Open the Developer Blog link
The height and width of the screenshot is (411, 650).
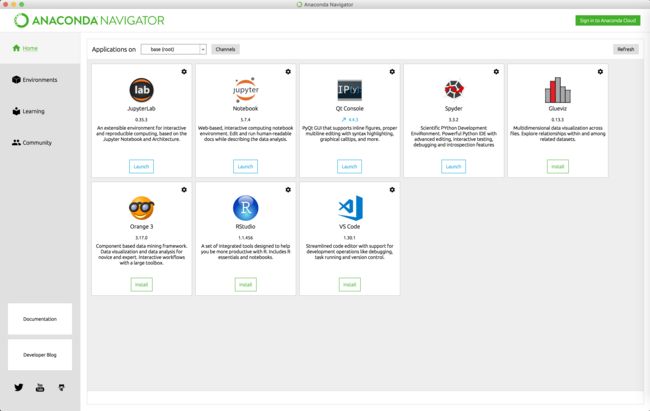(x=40, y=355)
